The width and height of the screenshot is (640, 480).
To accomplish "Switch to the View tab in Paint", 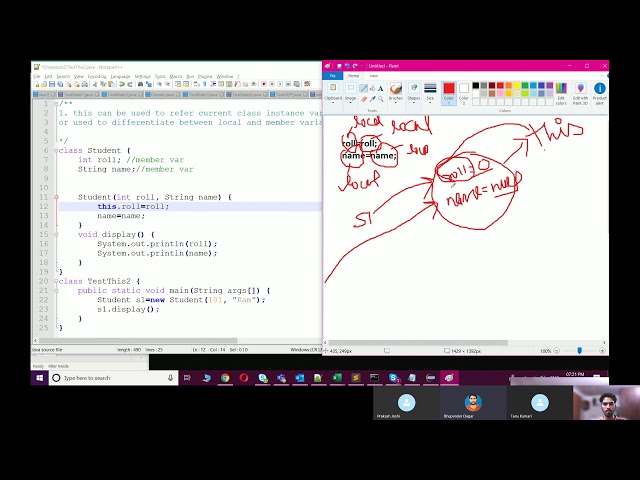I will 373,76.
